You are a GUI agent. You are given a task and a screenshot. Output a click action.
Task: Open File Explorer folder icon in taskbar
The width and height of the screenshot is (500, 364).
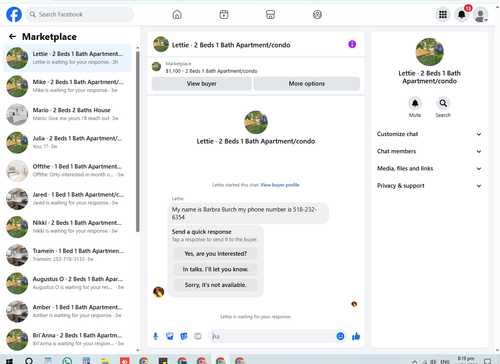click(105, 361)
